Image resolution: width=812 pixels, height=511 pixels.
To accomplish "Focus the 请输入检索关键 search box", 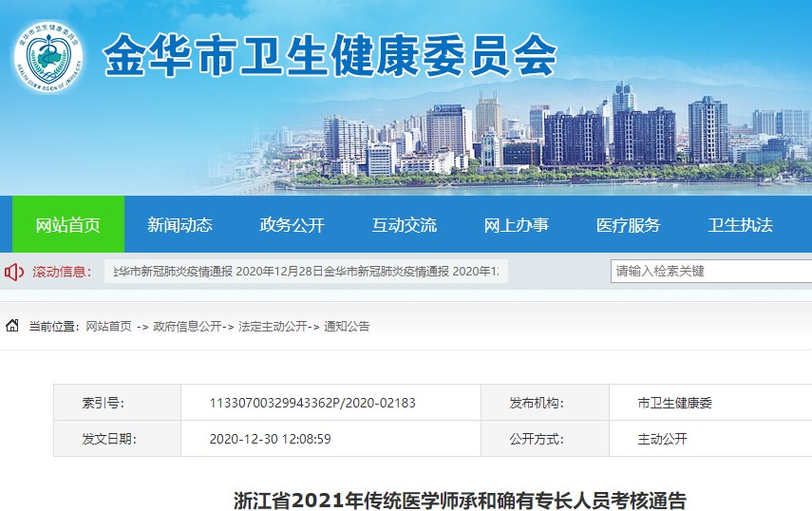I will pos(709,271).
